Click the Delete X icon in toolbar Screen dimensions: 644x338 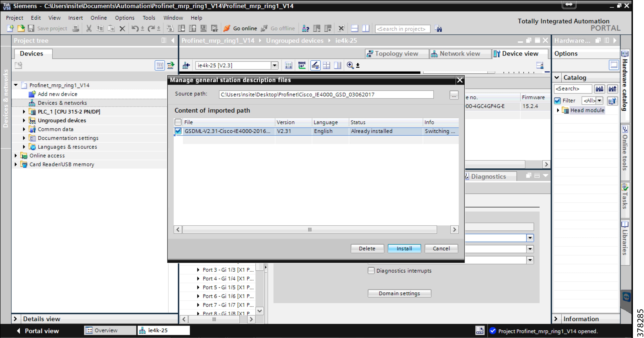pos(122,28)
